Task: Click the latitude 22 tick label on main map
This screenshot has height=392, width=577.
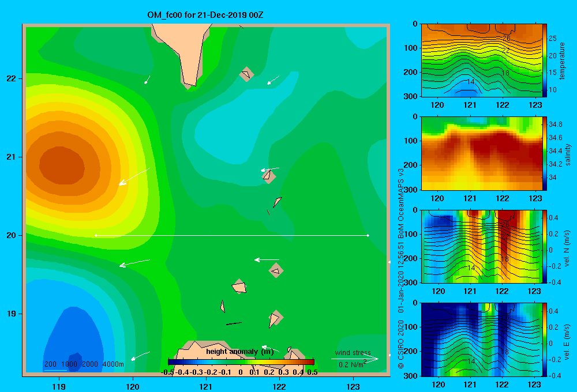Action: (12, 79)
